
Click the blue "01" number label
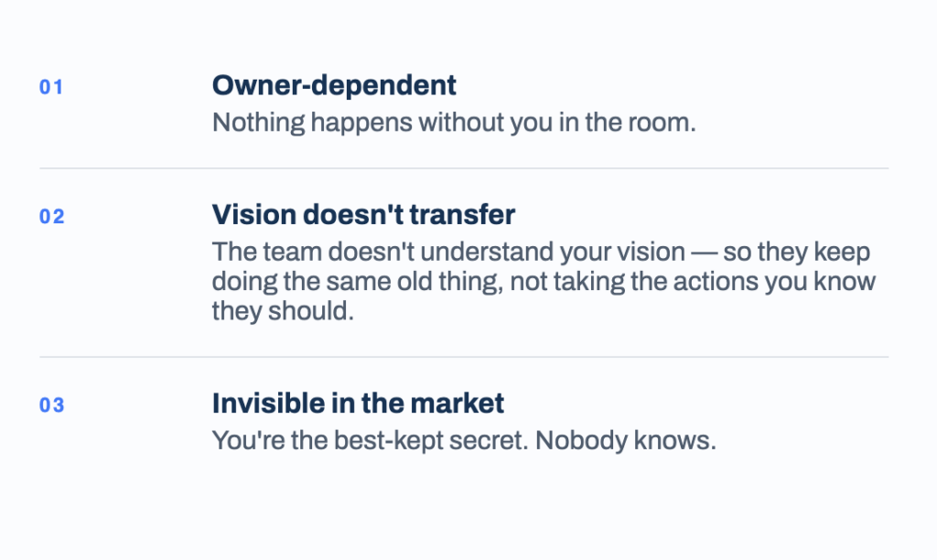51,87
